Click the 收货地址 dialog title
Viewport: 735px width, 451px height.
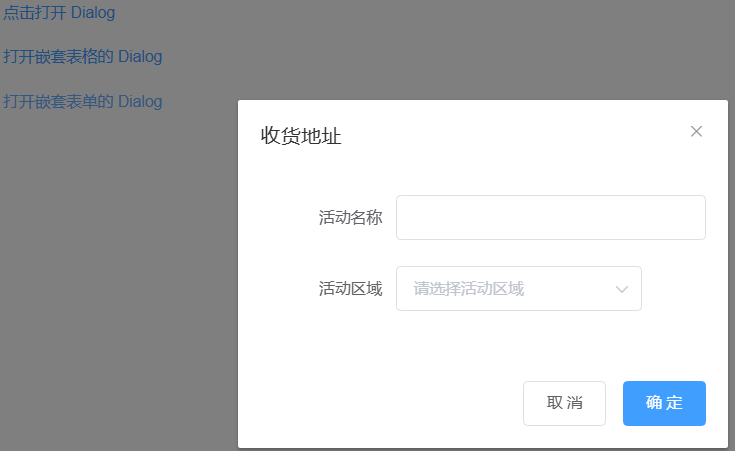coord(301,136)
